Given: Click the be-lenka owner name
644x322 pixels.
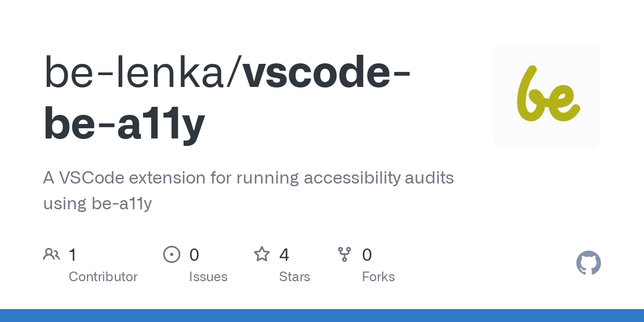Looking at the screenshot, I should point(138,72).
